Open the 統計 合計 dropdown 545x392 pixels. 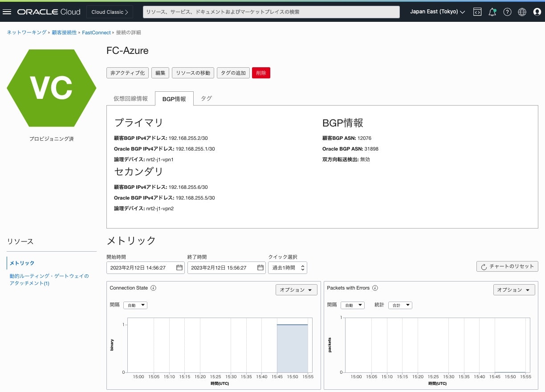click(x=400, y=305)
